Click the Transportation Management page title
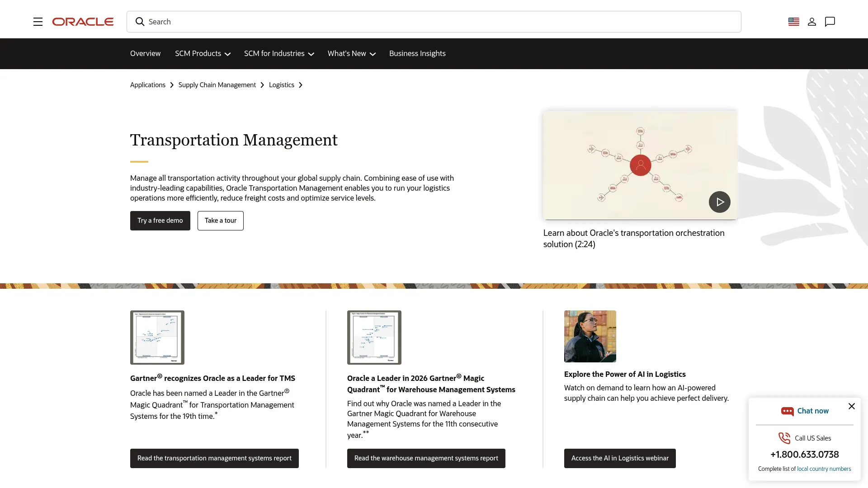868x488 pixels. coord(234,140)
